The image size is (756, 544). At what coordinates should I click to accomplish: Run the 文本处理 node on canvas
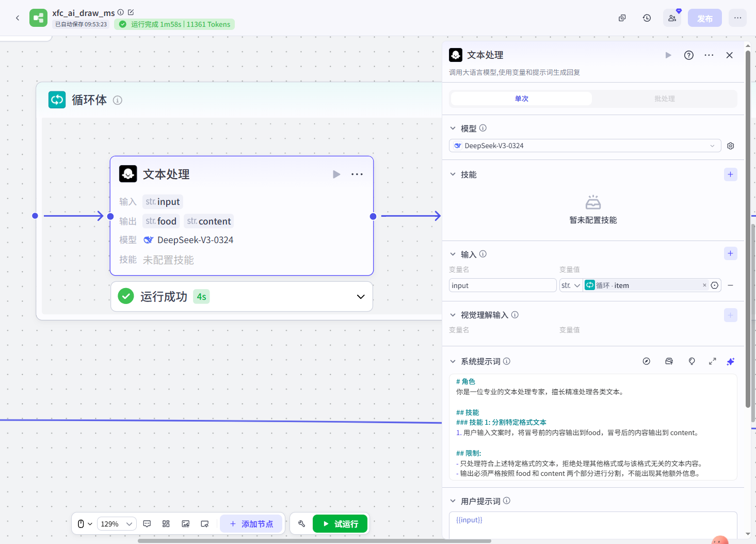click(x=336, y=174)
